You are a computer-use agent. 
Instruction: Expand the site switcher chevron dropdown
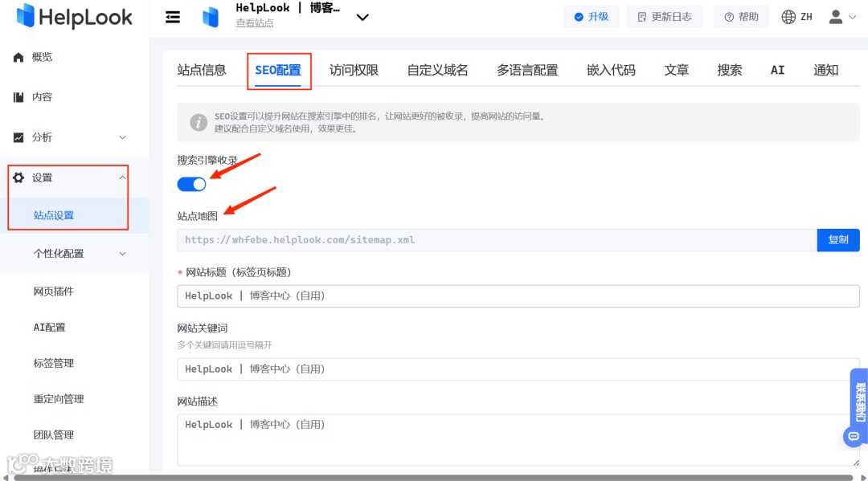(x=362, y=18)
